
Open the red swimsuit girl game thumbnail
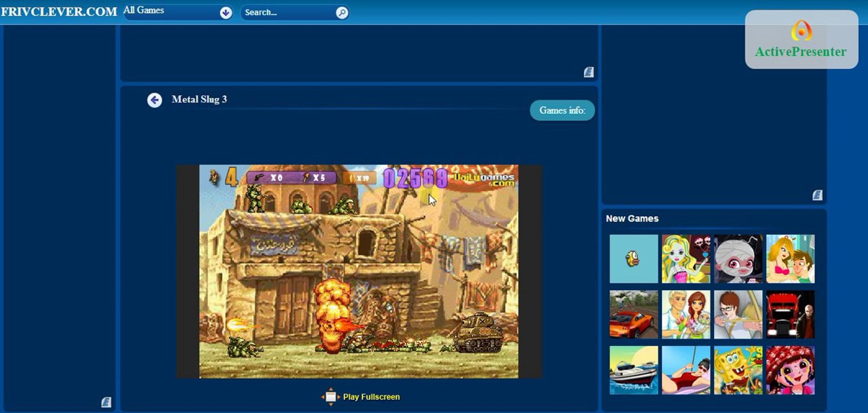[x=686, y=370]
